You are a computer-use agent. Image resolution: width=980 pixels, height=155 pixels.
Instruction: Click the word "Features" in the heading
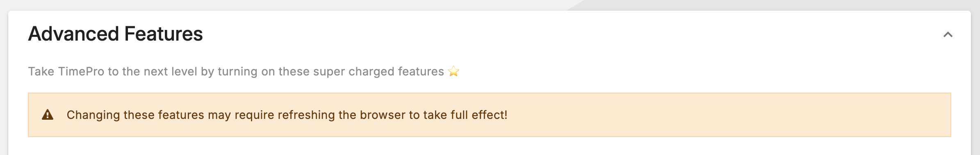pyautogui.click(x=164, y=34)
